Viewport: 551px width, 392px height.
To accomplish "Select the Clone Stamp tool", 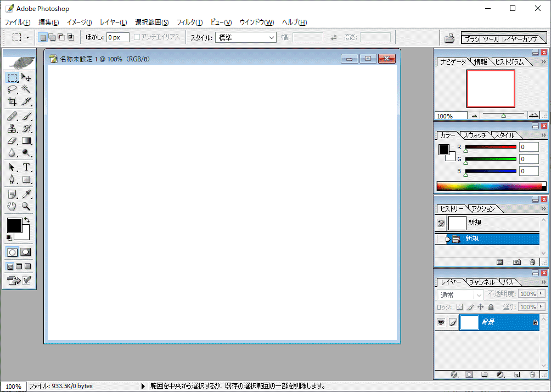I will (12, 128).
